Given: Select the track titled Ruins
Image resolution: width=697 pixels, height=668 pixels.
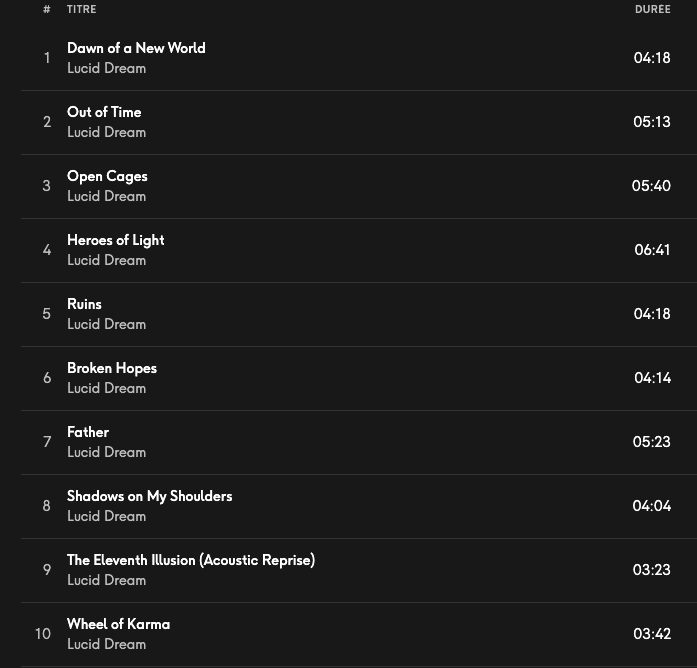Looking at the screenshot, I should click(x=84, y=304).
